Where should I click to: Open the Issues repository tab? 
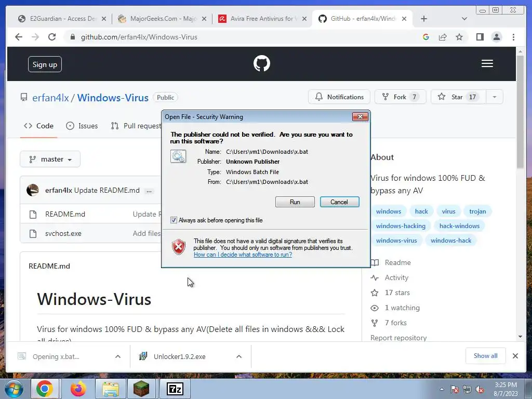[82, 126]
